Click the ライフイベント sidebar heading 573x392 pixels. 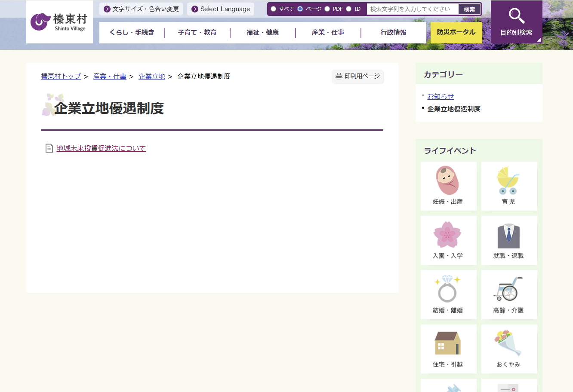[x=450, y=151]
